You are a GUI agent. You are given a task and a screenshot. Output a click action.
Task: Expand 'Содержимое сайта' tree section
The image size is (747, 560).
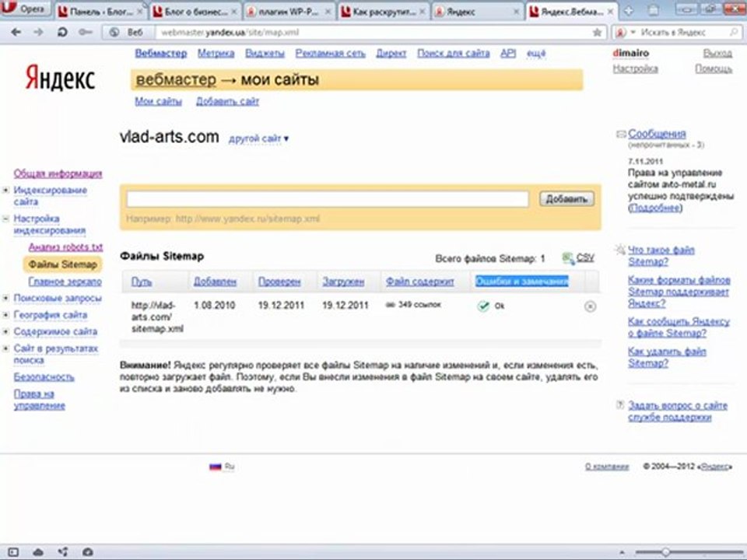tap(5, 331)
